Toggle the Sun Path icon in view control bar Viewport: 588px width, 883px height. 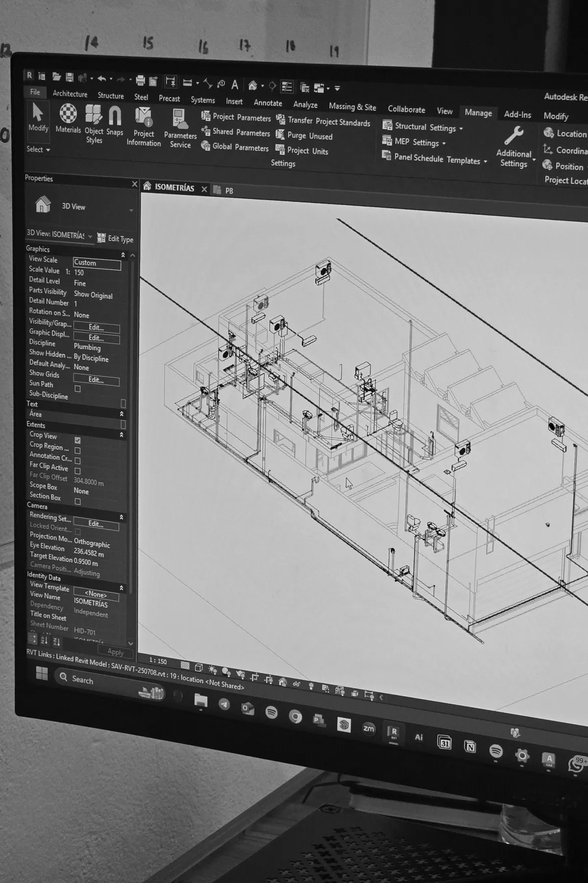point(212,669)
